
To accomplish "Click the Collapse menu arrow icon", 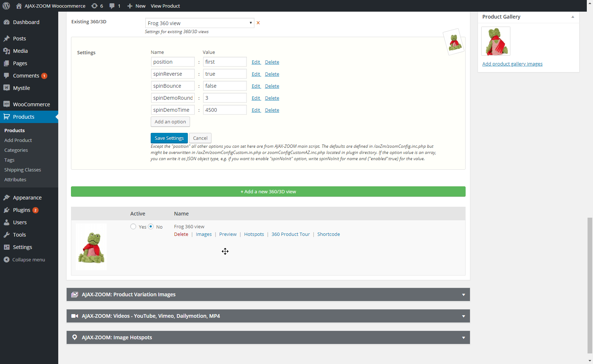I will pyautogui.click(x=7, y=260).
